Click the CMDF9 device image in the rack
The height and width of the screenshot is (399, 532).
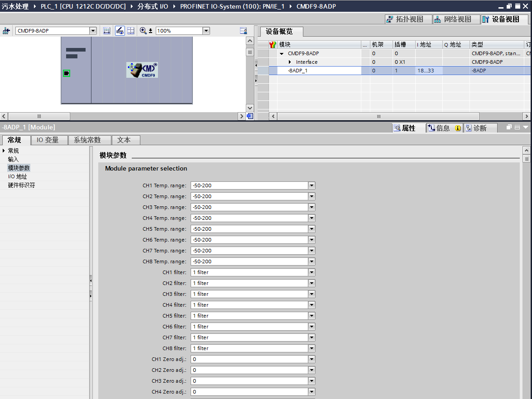(143, 70)
